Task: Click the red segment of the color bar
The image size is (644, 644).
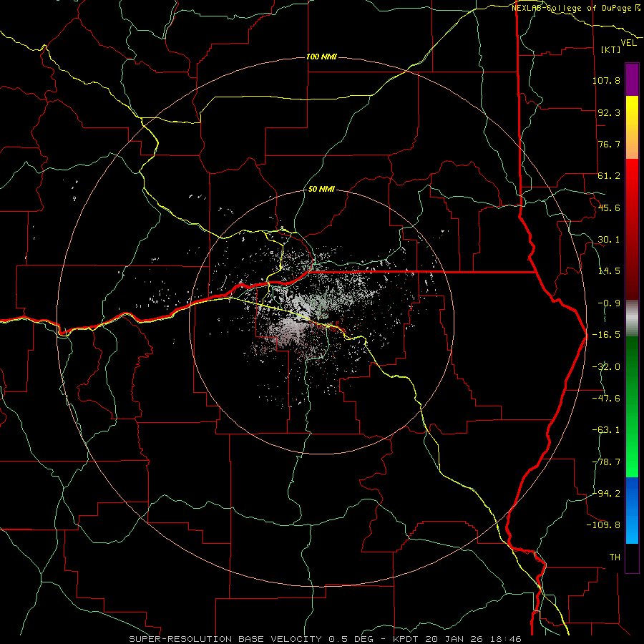Action: coord(632,229)
